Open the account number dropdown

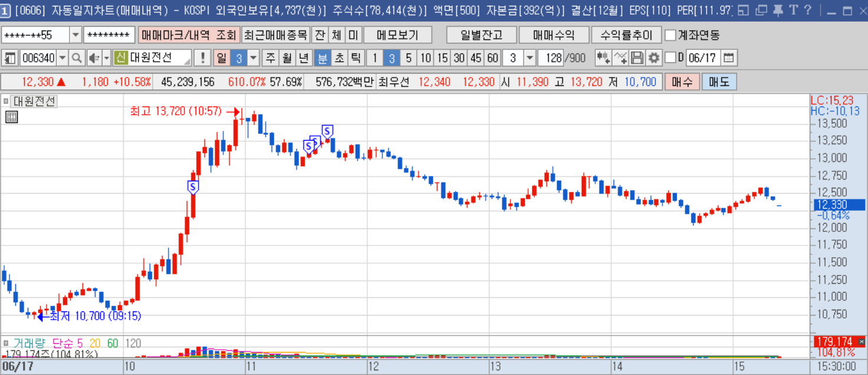[76, 35]
